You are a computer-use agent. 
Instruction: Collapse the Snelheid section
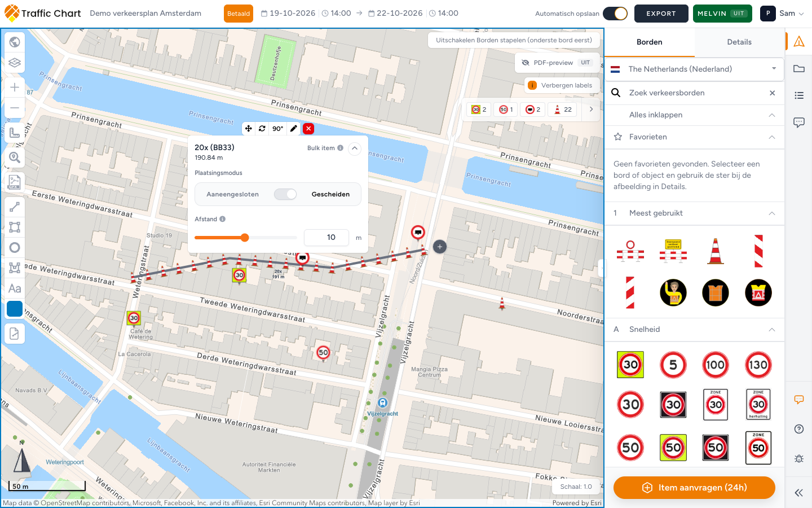[772, 330]
